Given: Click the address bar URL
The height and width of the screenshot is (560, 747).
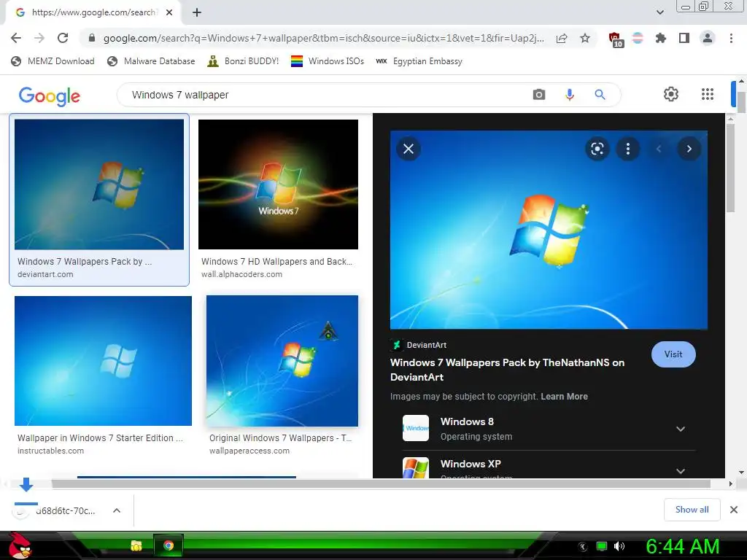Looking at the screenshot, I should tap(324, 38).
